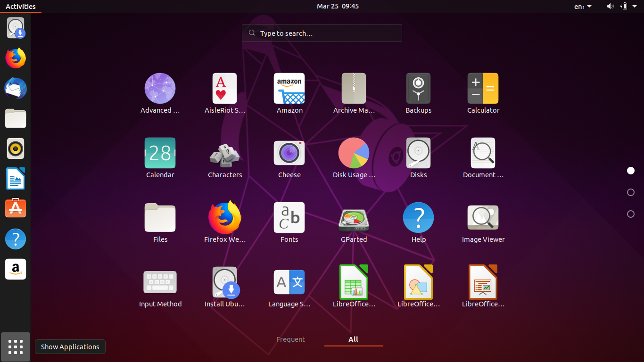The height and width of the screenshot is (362, 644).
Task: Open the en1 input source dropdown
Action: point(583,6)
